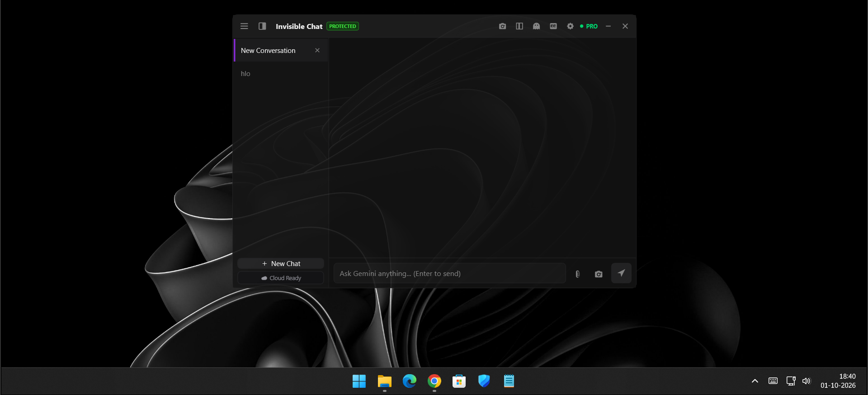Attach a file with the paperclip icon
The height and width of the screenshot is (395, 868).
[577, 274]
